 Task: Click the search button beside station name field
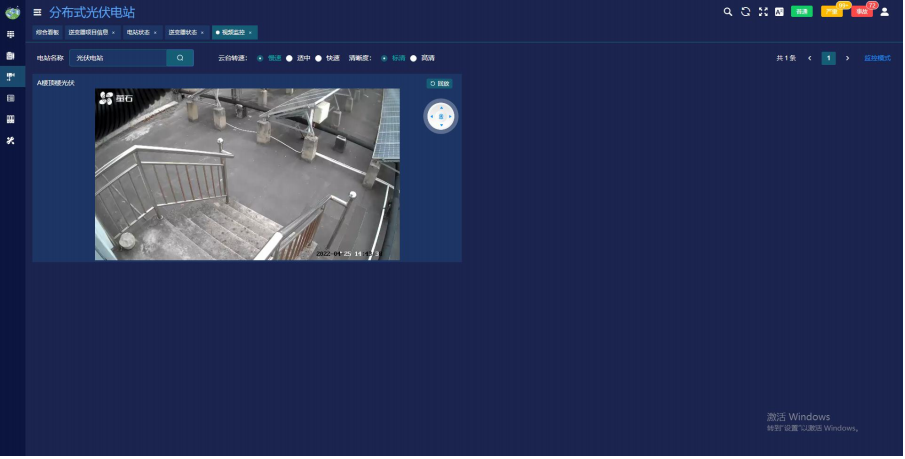180,58
